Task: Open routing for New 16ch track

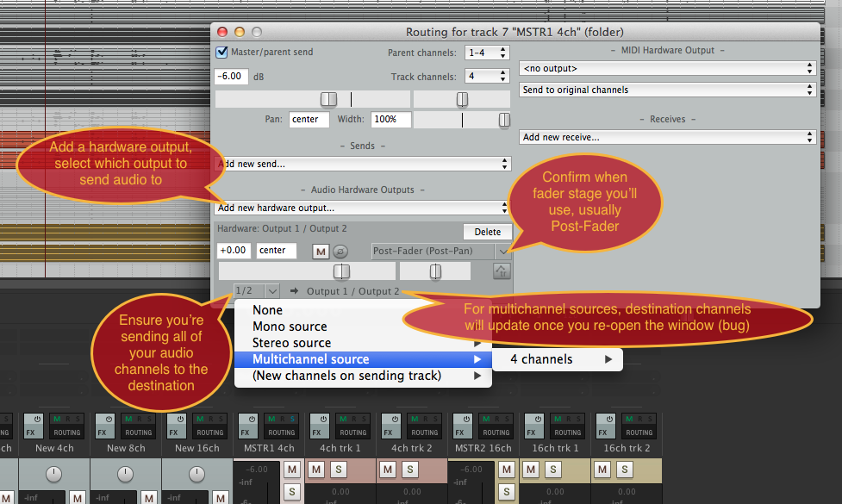Action: (x=210, y=432)
